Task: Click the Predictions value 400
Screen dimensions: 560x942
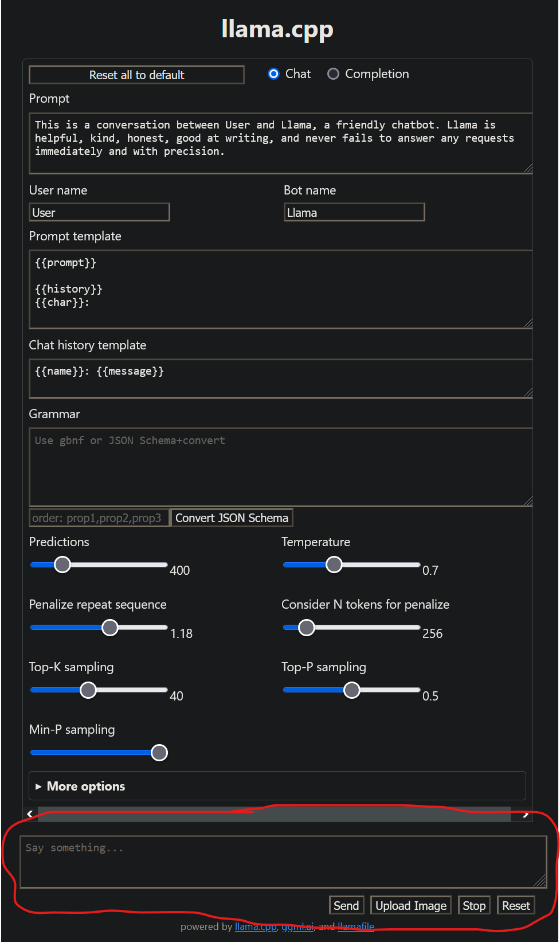Action: (x=180, y=570)
